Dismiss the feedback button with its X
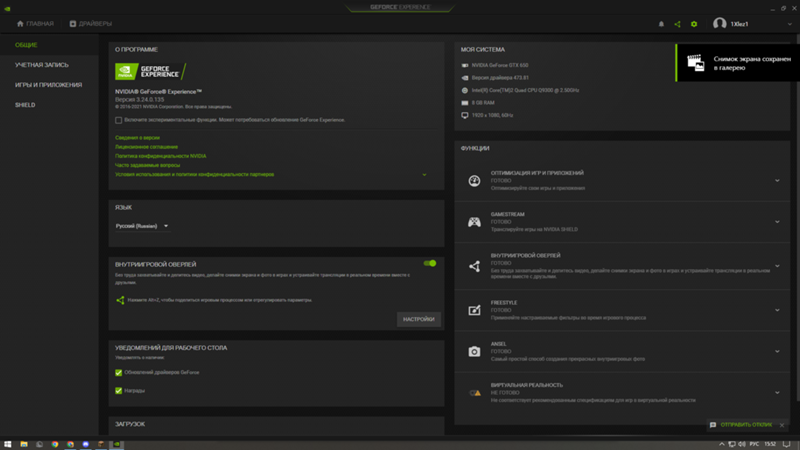Screen dimensions: 800x450 tap(782, 425)
